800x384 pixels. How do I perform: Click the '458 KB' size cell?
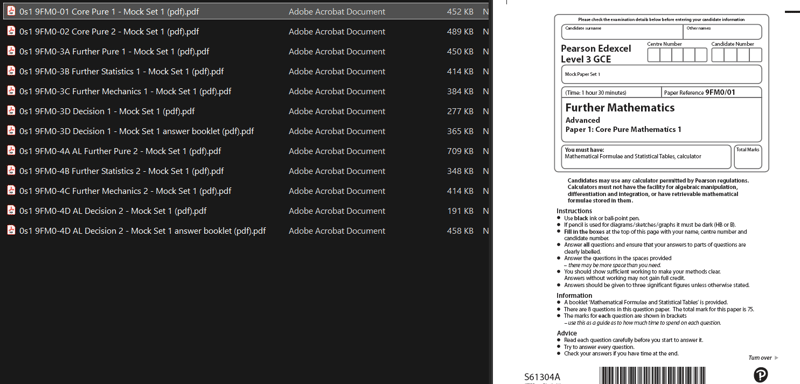tap(460, 231)
